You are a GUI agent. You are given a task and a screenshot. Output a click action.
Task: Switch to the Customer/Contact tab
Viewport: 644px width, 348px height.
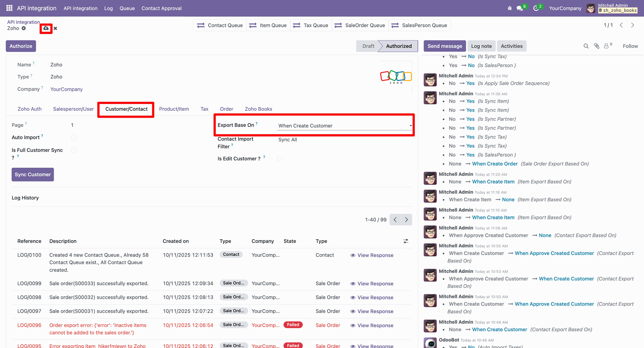pos(126,109)
